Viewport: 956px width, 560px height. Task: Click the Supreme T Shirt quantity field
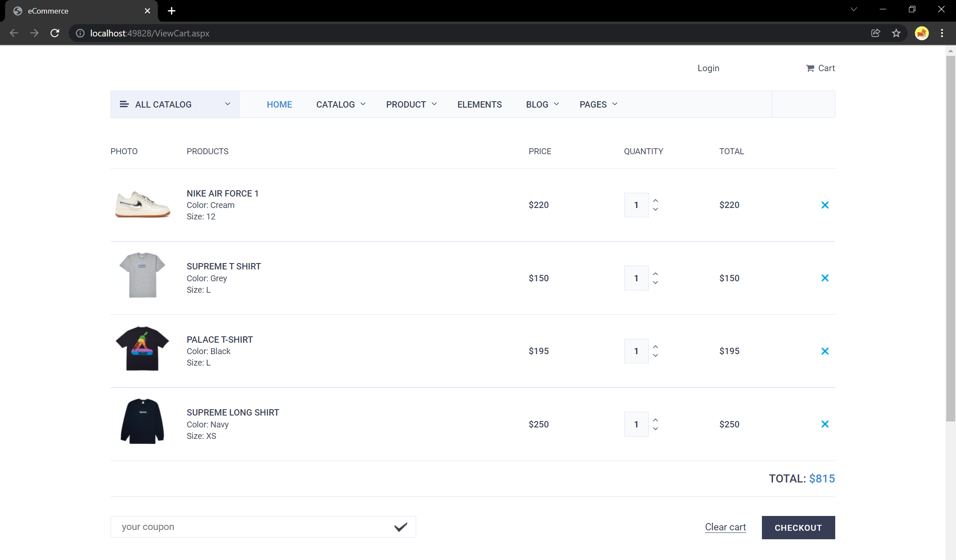click(636, 278)
